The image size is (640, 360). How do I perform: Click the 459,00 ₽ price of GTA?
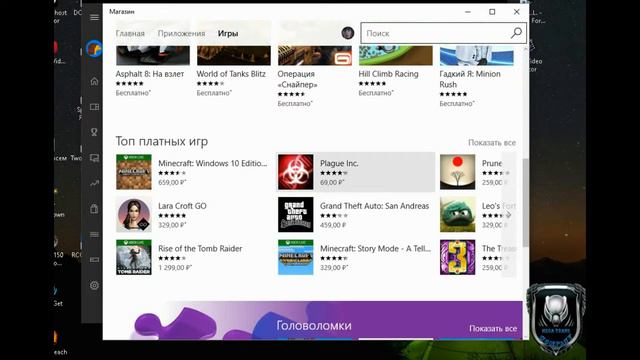tap(333, 225)
